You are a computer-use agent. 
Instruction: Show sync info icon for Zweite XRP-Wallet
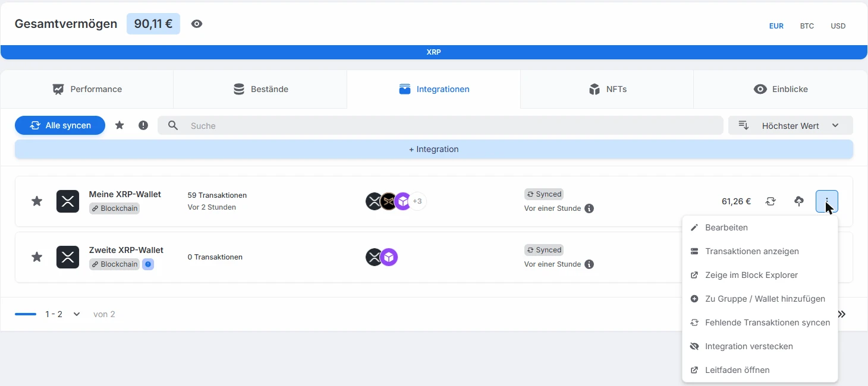point(589,264)
